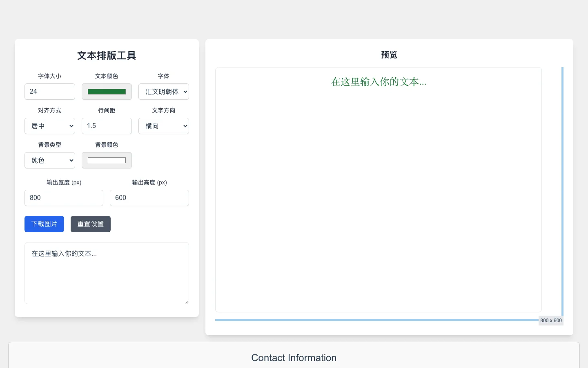The height and width of the screenshot is (368, 588).
Task: Click the 输出宽度 (px) label
Action: pyautogui.click(x=64, y=182)
